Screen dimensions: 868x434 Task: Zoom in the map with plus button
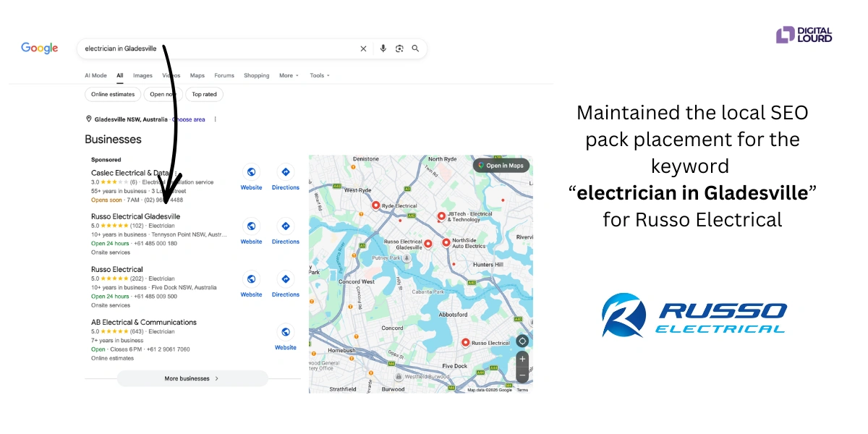coord(522,359)
